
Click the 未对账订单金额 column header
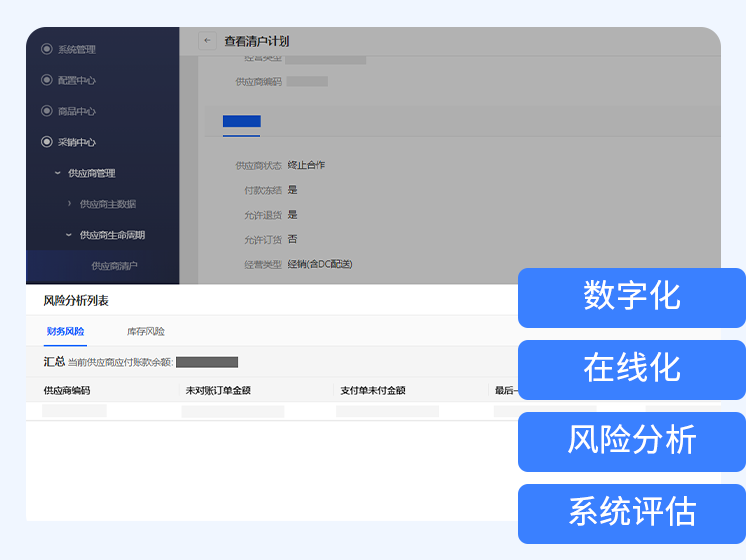pyautogui.click(x=218, y=390)
